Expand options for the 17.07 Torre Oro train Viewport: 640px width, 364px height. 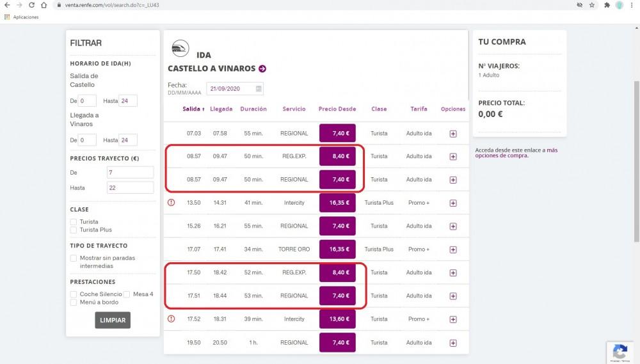pos(453,249)
